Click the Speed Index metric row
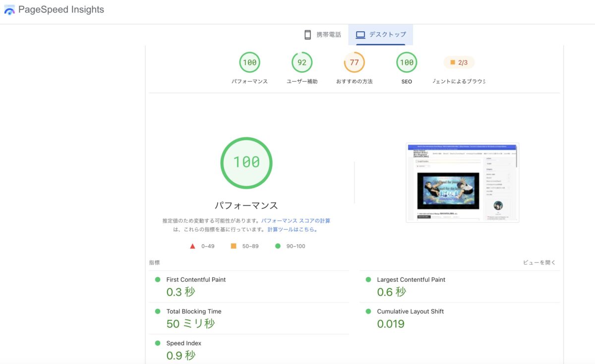The height and width of the screenshot is (364, 595). coord(249,350)
